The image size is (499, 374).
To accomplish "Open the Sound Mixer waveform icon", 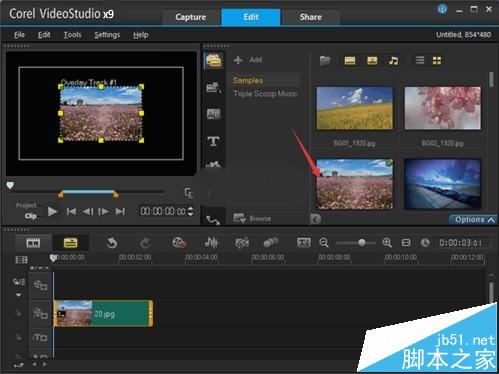I will 211,243.
